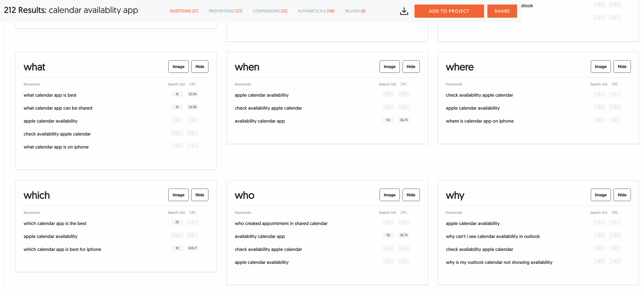Open the Alphabeticals (118) tab
Viewport: 644px width, 294px height.
pos(316,11)
